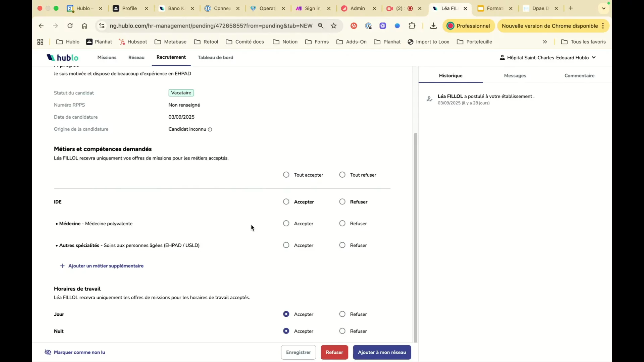Screen dimensions: 644x362
Task: Accept the Médecine polyvalente specialty
Action: point(286,223)
